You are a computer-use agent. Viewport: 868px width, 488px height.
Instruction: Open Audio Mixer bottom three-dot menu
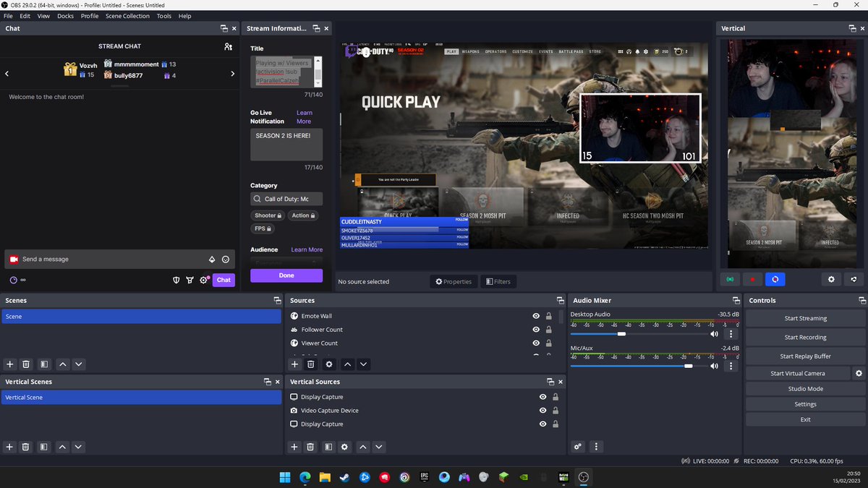[596, 447]
